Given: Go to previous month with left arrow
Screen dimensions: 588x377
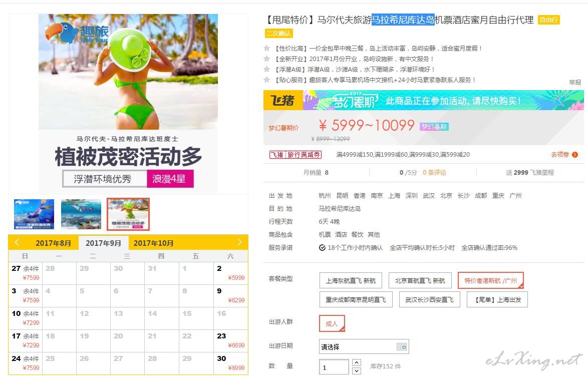Looking at the screenshot, I should click(17, 242).
